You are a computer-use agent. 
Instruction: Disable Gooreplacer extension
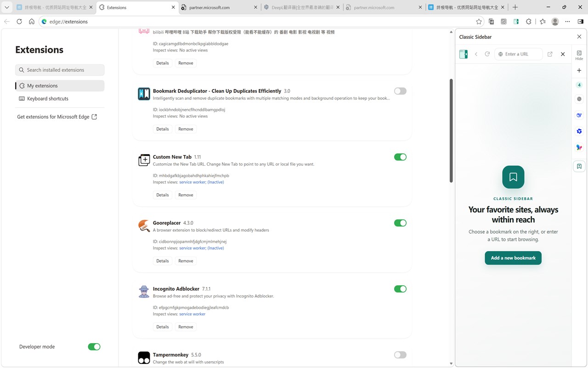pos(400,223)
